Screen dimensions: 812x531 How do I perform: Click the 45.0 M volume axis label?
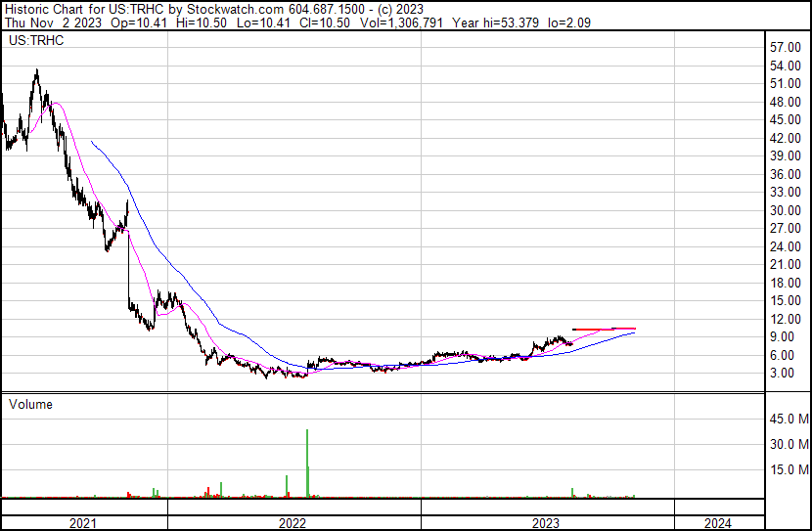pos(789,419)
